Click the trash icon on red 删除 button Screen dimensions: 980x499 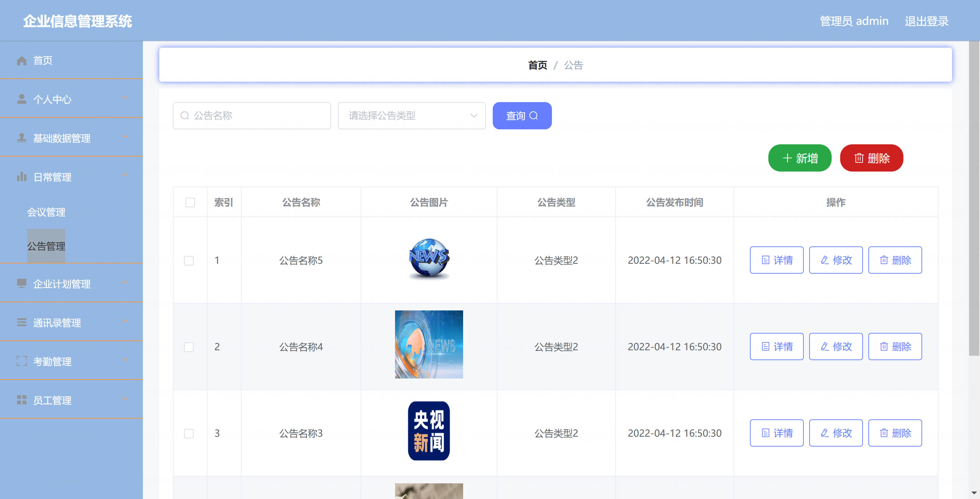859,158
